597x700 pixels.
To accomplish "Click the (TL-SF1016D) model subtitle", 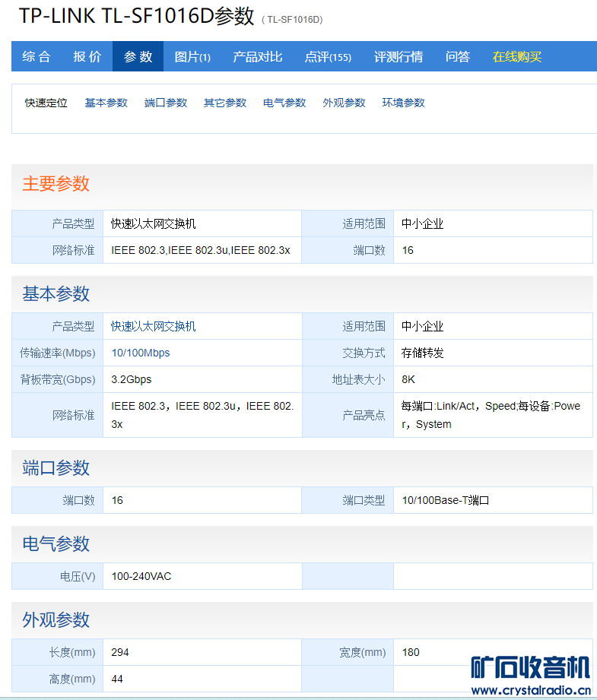I will click(x=292, y=20).
